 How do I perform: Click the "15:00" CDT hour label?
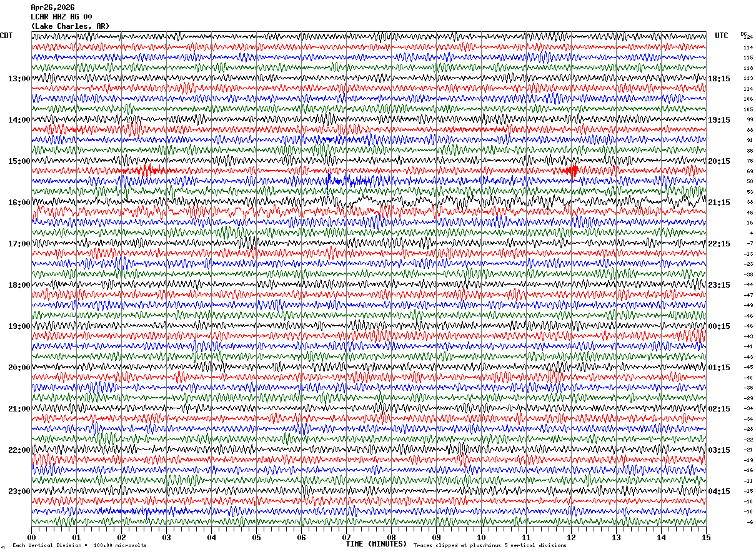(19, 161)
